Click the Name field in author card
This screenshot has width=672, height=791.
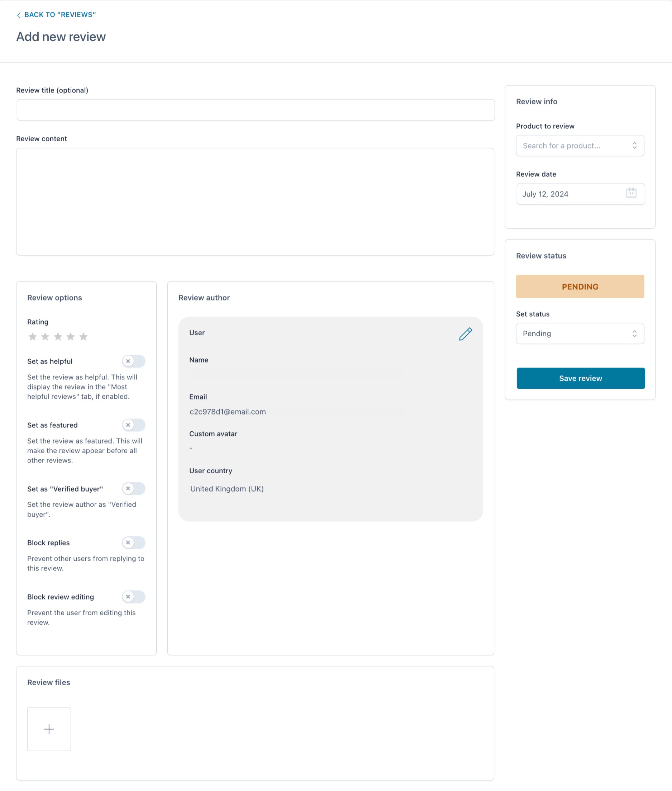(x=296, y=375)
